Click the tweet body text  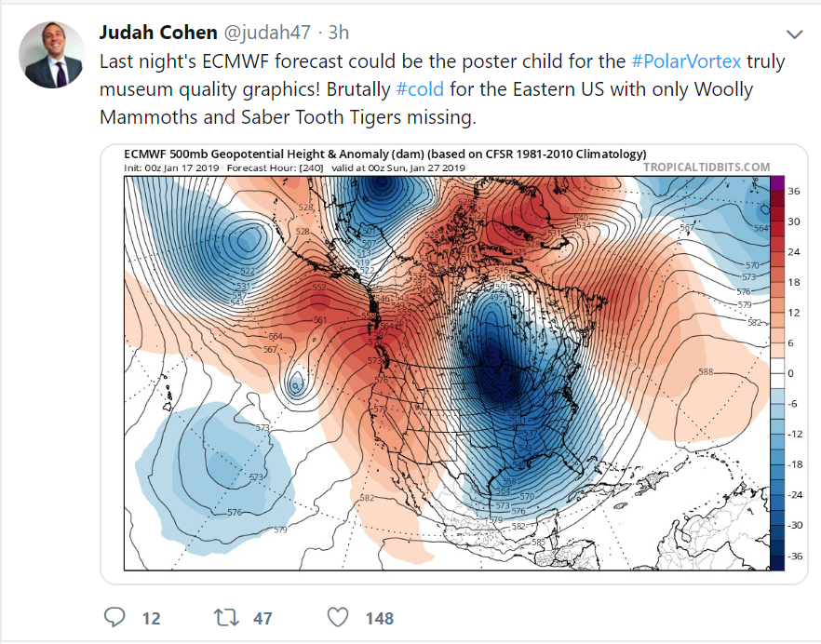[442, 89]
